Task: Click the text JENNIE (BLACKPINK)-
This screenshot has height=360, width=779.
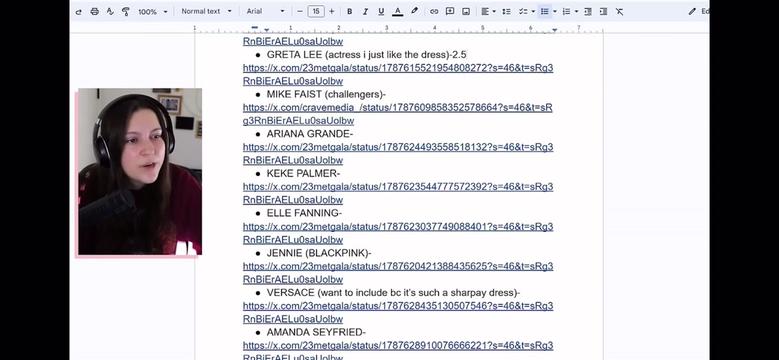Action: (319, 253)
